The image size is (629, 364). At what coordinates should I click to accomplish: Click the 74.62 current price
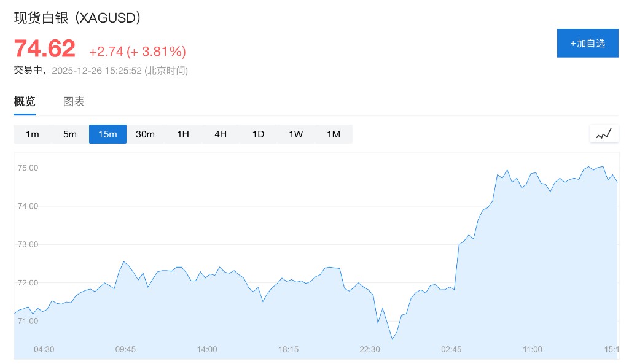(45, 48)
